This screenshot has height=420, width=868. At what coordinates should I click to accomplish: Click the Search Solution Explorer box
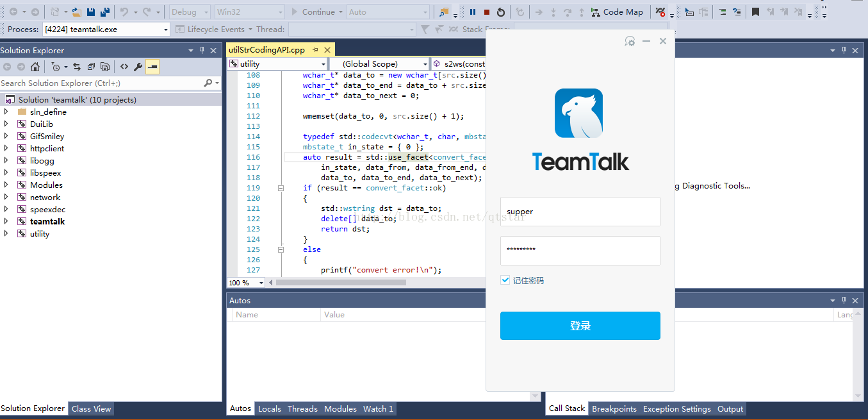pos(101,83)
